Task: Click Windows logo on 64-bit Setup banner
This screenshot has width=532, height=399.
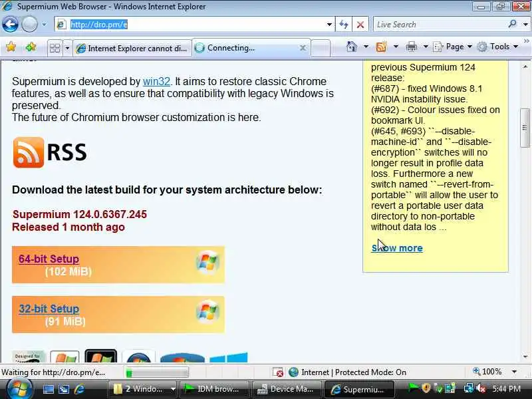Action: [x=207, y=262]
